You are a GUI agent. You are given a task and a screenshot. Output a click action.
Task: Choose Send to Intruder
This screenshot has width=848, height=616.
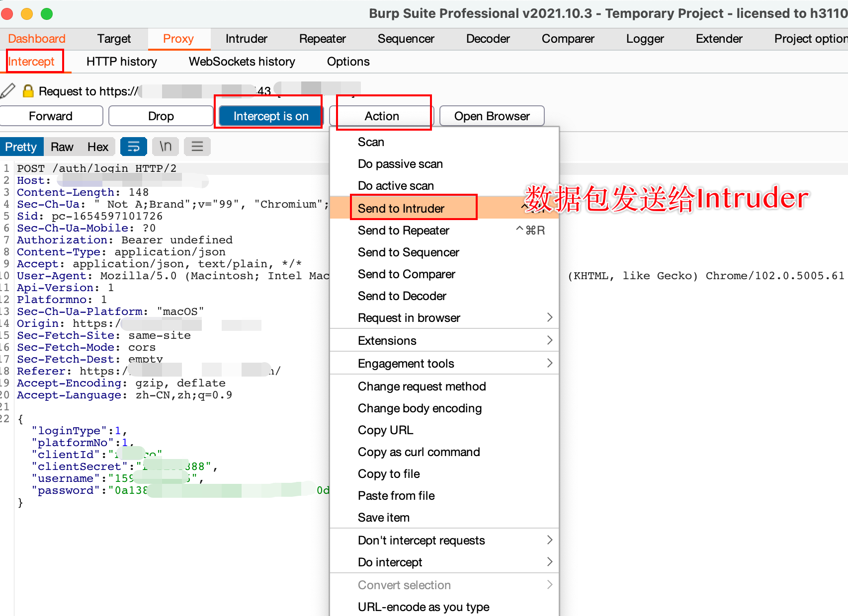click(x=444, y=208)
